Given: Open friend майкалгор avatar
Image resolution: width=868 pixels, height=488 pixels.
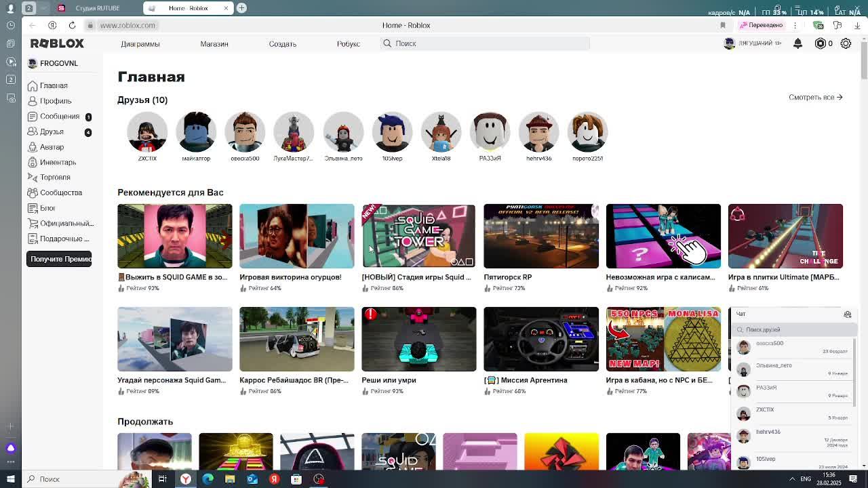Looking at the screenshot, I should (196, 132).
